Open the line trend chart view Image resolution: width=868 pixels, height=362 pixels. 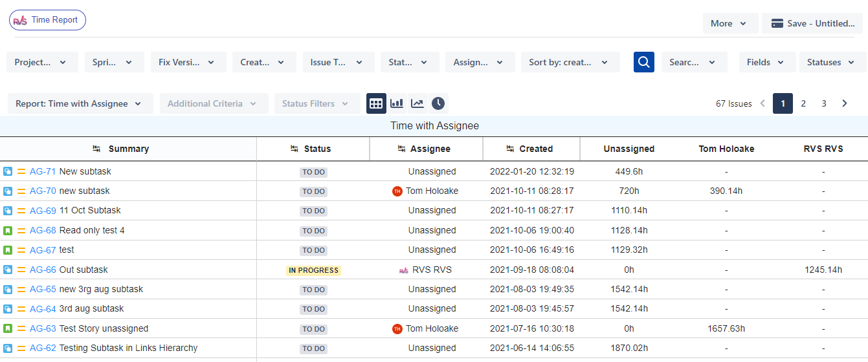(x=417, y=103)
